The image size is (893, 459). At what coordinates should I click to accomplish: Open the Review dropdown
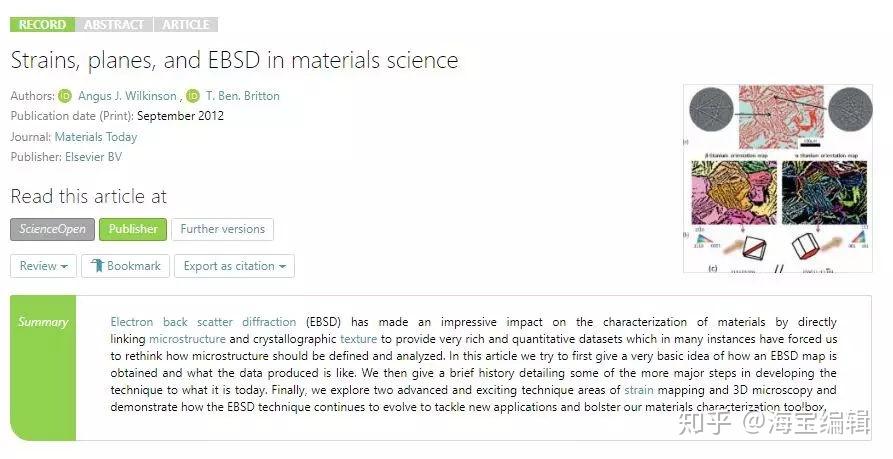pyautogui.click(x=43, y=266)
